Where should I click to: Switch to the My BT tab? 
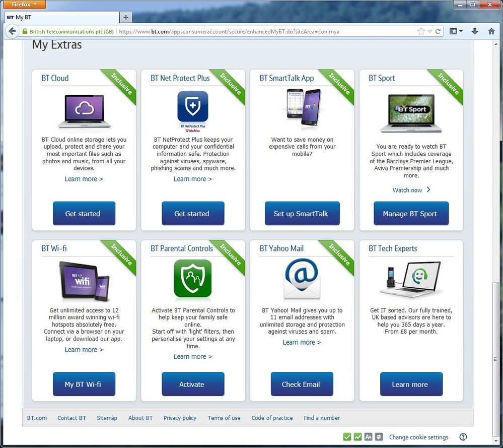point(62,17)
